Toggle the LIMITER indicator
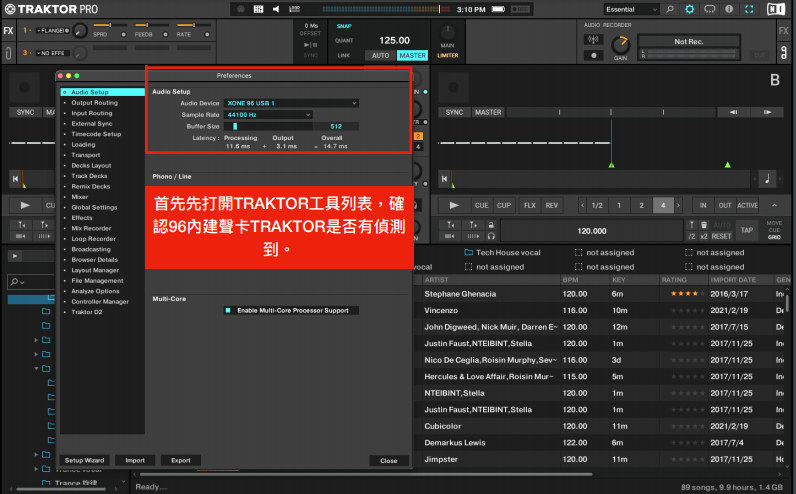 pyautogui.click(x=447, y=55)
